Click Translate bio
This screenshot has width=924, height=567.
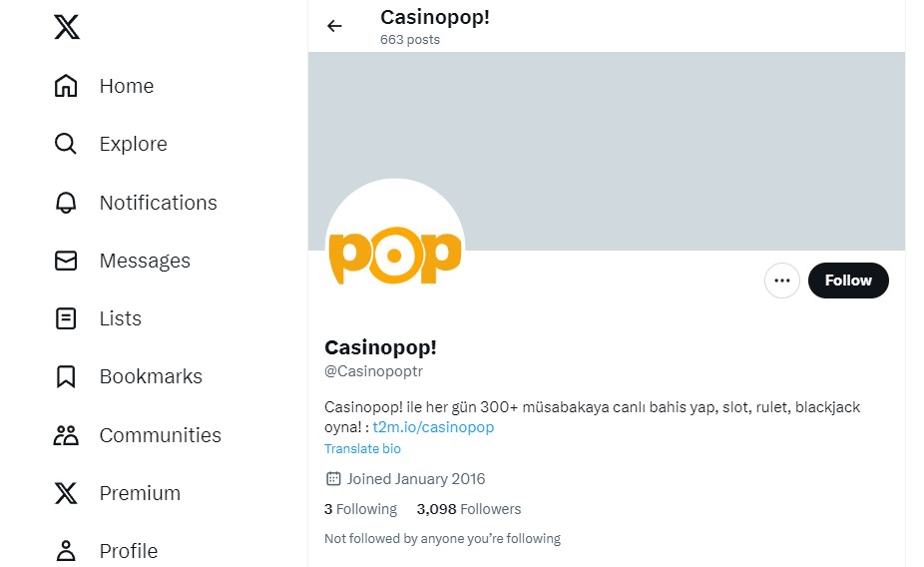[x=363, y=449]
